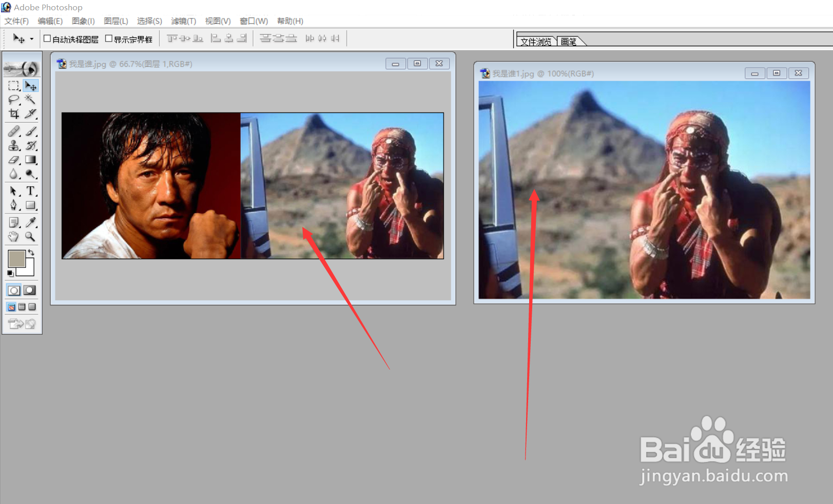The image size is (833, 504).
Task: Select the Rectangle shape tool
Action: click(31, 205)
